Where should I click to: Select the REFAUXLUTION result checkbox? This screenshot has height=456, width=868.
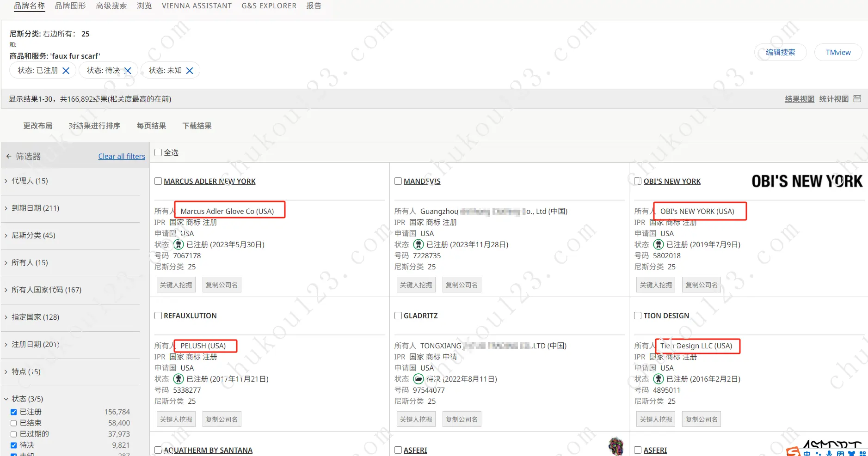(x=158, y=316)
